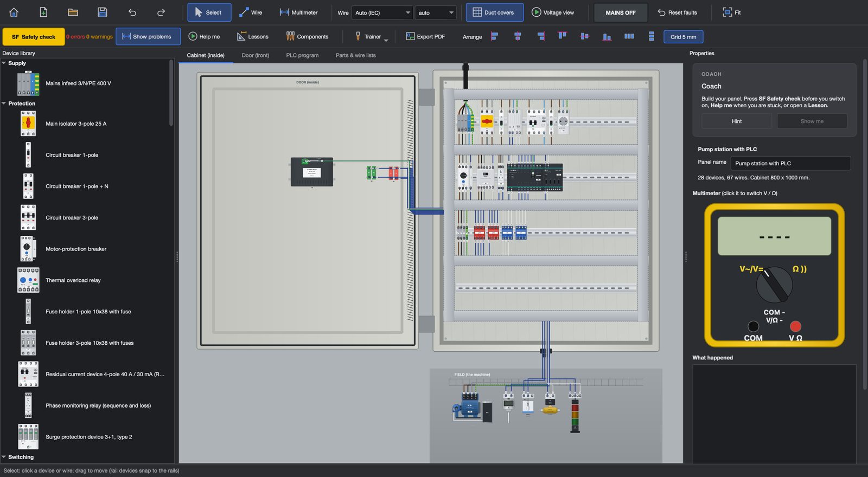Click the Help me button
Image resolution: width=868 pixels, height=477 pixels.
pyautogui.click(x=204, y=37)
